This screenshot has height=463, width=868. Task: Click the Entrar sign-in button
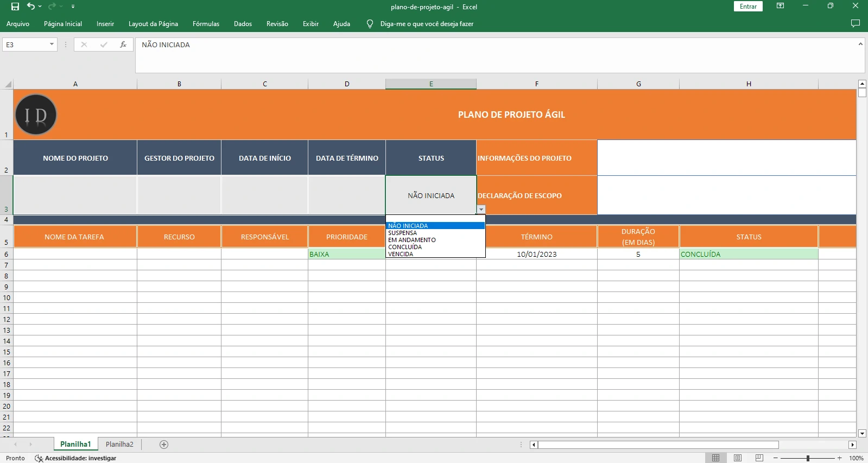tap(747, 7)
